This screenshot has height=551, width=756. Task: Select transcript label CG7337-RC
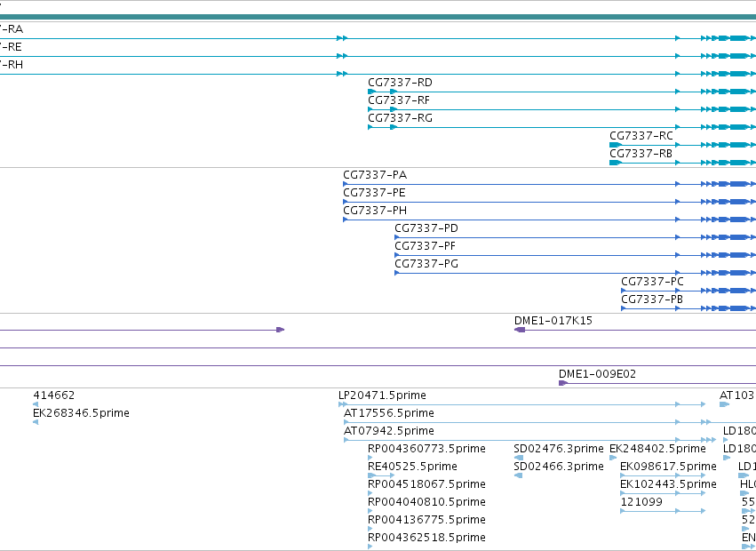coord(641,136)
